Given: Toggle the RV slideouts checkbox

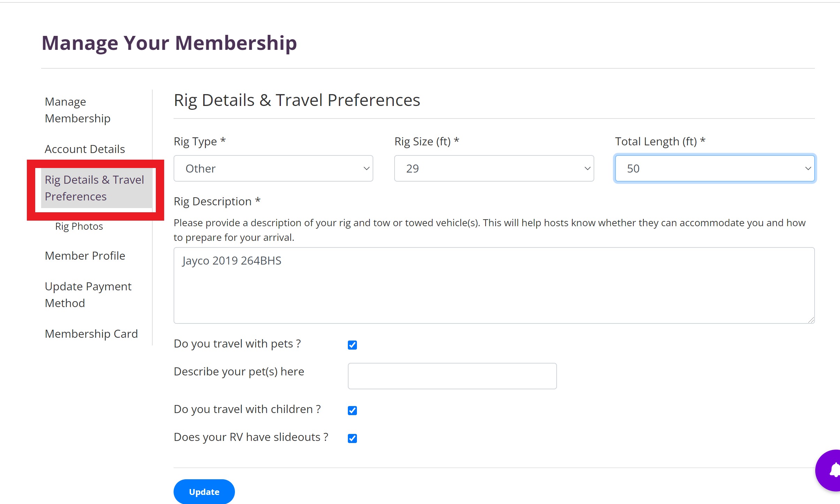Looking at the screenshot, I should 352,438.
